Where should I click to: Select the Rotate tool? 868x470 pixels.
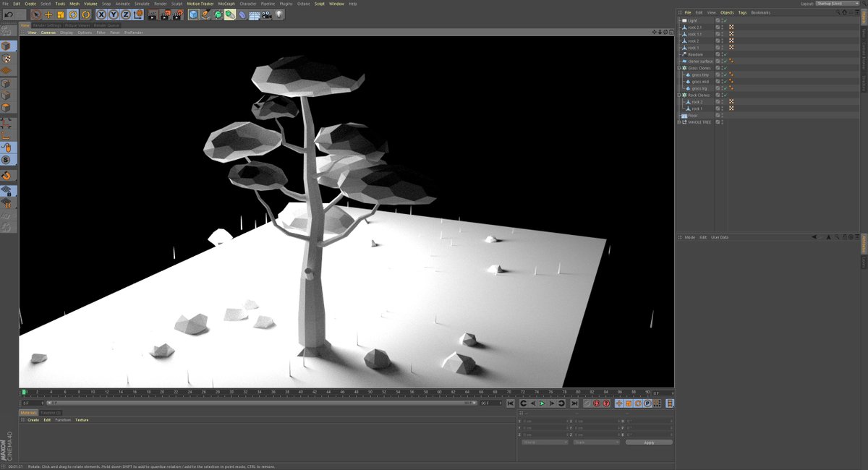[x=73, y=14]
